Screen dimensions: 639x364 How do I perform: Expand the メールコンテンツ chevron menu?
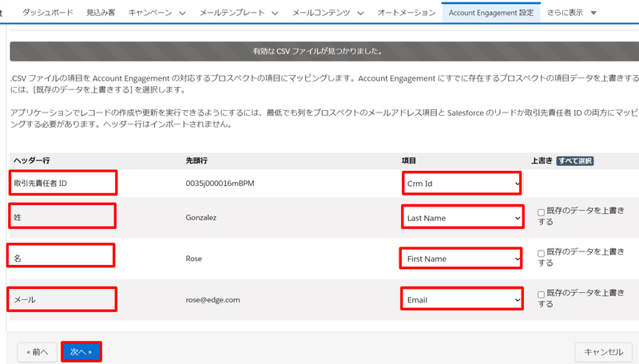pos(361,13)
